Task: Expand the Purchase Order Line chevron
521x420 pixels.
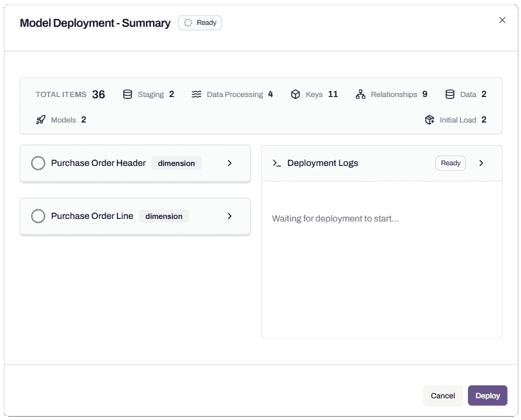Action: pyautogui.click(x=230, y=216)
